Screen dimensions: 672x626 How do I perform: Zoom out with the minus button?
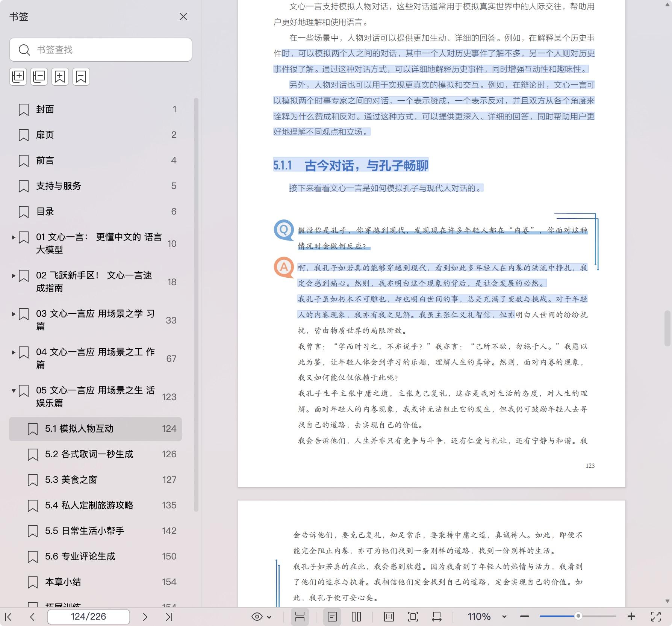pyautogui.click(x=525, y=617)
